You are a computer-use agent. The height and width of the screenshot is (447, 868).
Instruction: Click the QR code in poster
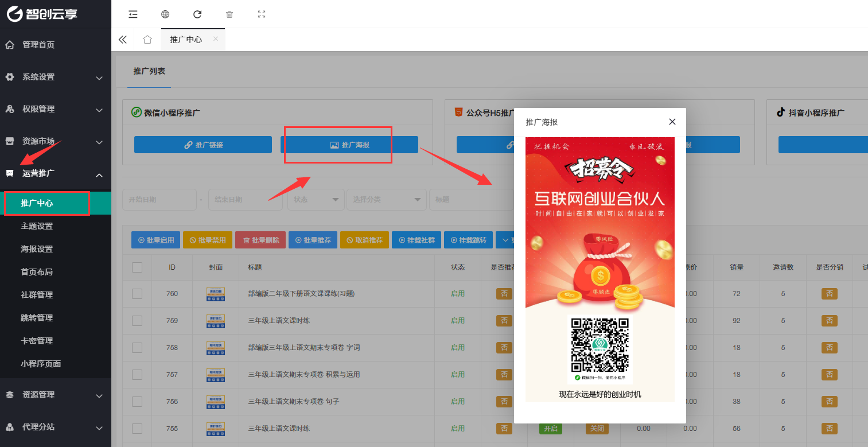(x=600, y=345)
